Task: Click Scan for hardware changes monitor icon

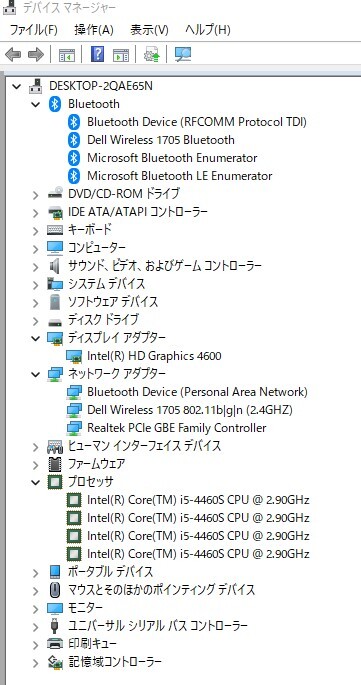Action: (x=183, y=55)
